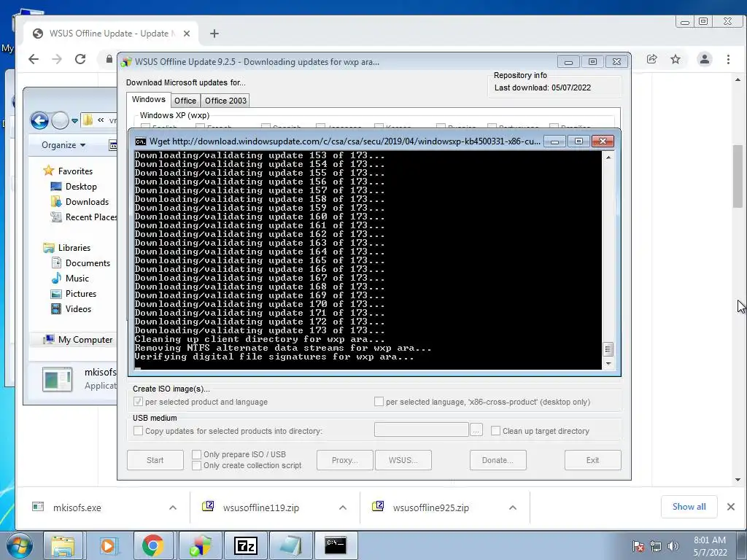Click Show all downloads
The width and height of the screenshot is (747, 560).
(689, 507)
